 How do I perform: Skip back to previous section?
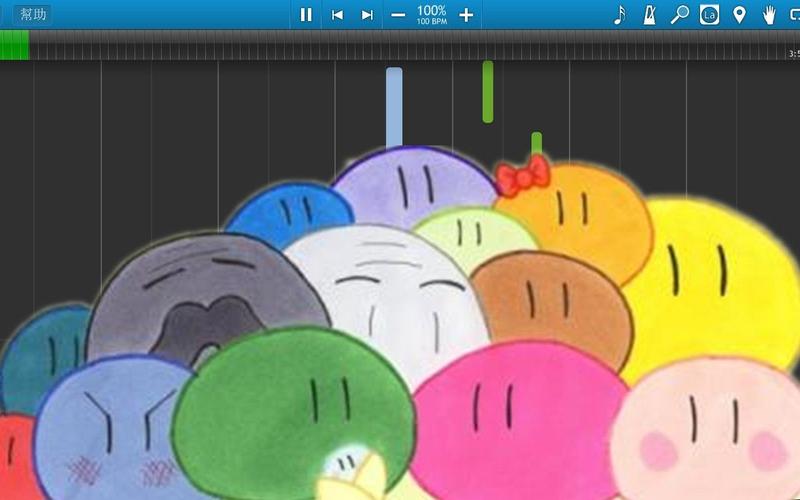point(337,15)
